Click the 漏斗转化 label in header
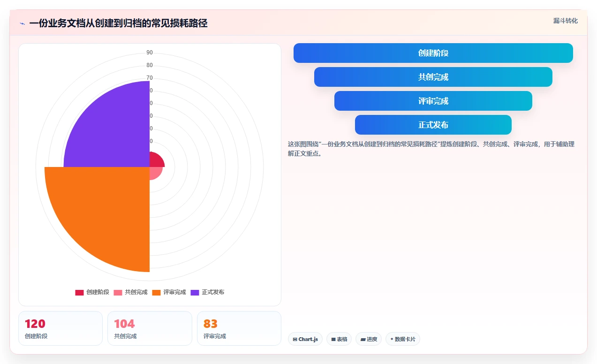Screen dimensions: 597x364 [x=565, y=21]
